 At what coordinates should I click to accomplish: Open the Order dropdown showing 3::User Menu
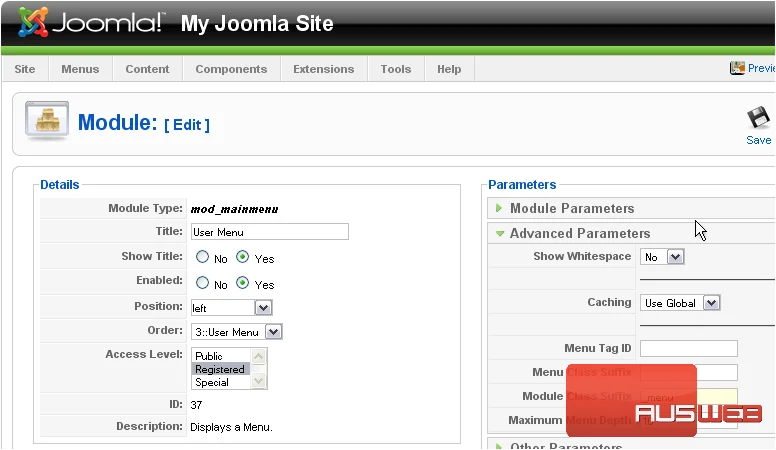tap(237, 332)
